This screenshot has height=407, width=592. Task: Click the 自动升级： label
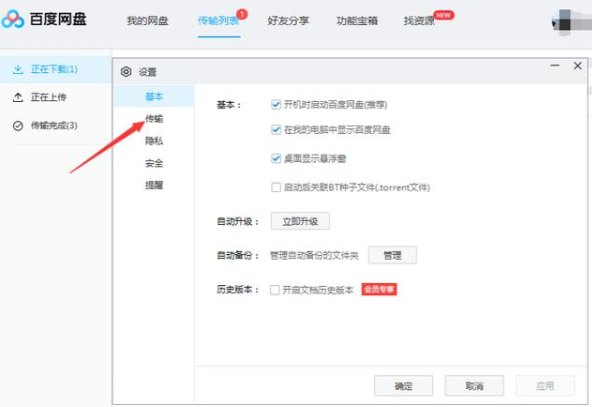[237, 222]
